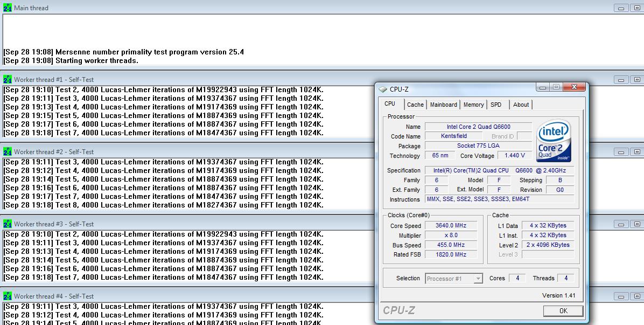Click the Worker thread #3 - Self-Test title
Viewport: 644px width, 325px height.
54,224
